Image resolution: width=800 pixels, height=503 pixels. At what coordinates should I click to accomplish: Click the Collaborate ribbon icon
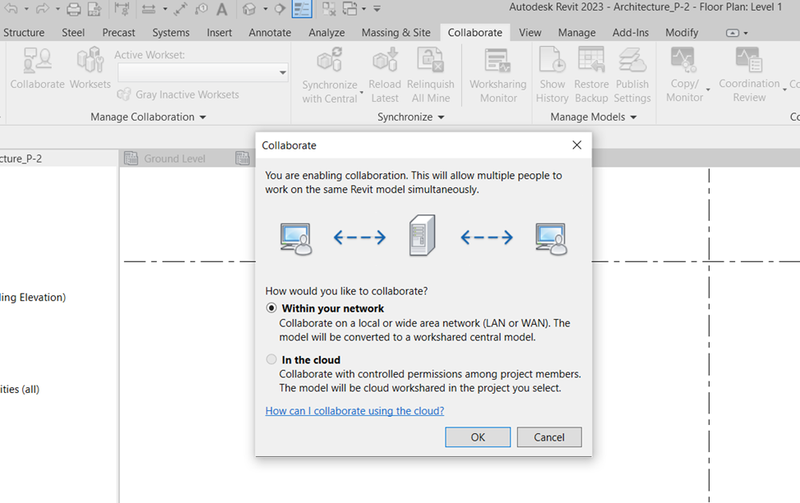pyautogui.click(x=37, y=69)
